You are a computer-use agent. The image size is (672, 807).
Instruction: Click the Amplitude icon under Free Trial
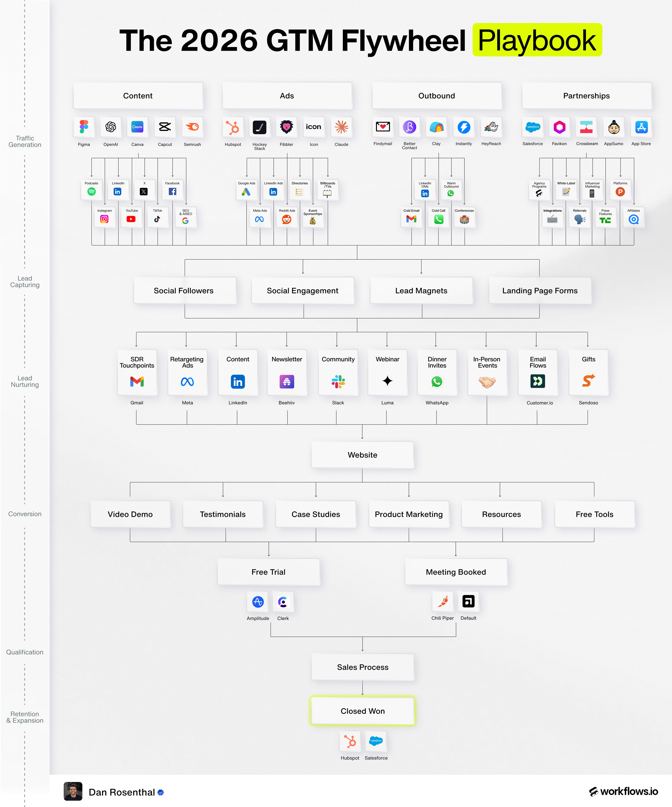pos(258,602)
